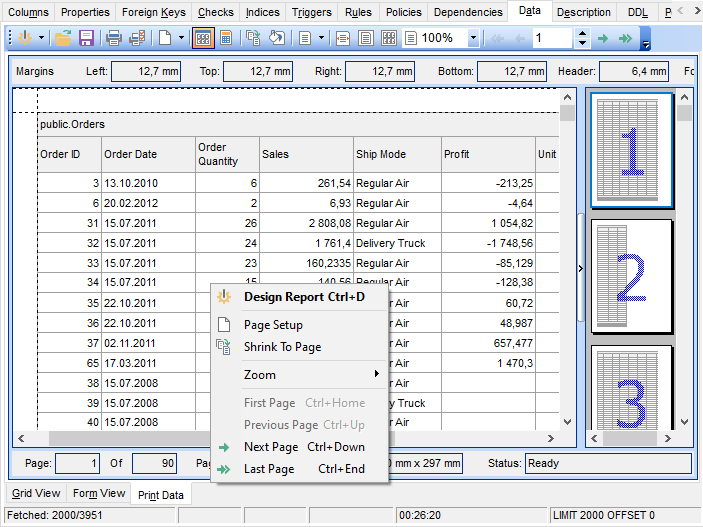
Task: Choose Last Page in context menu
Action: coord(269,469)
